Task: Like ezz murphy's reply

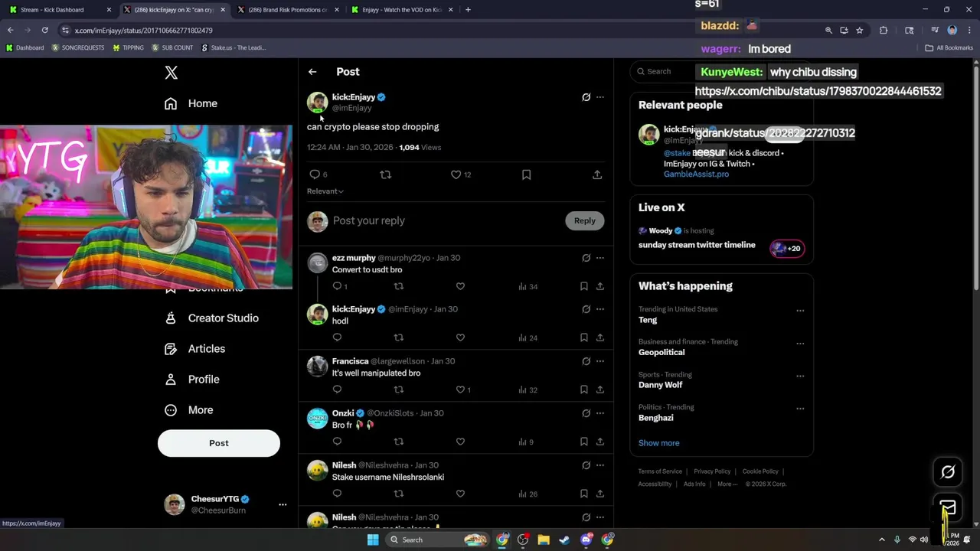Action: [460, 286]
